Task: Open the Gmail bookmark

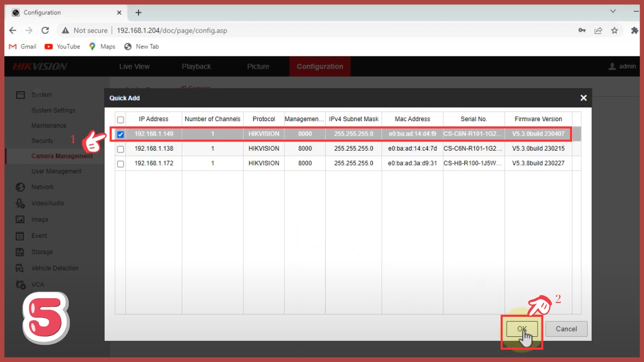Action: pyautogui.click(x=23, y=47)
